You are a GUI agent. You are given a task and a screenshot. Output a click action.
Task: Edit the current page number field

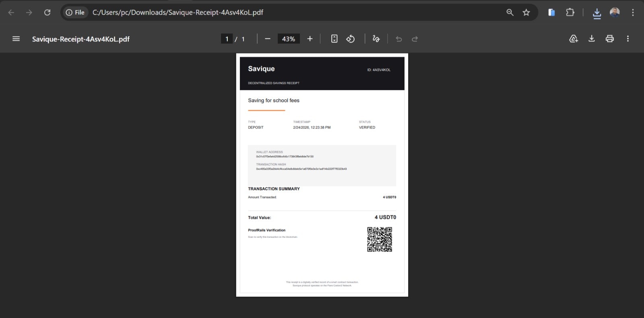point(227,39)
